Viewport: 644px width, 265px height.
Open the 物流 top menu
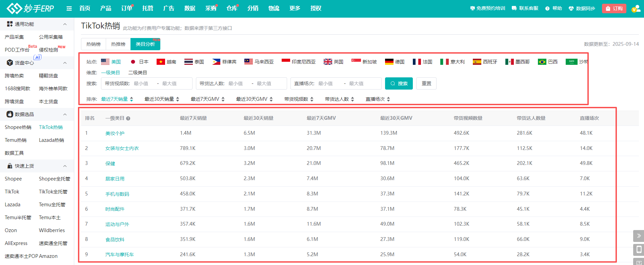[x=274, y=8]
